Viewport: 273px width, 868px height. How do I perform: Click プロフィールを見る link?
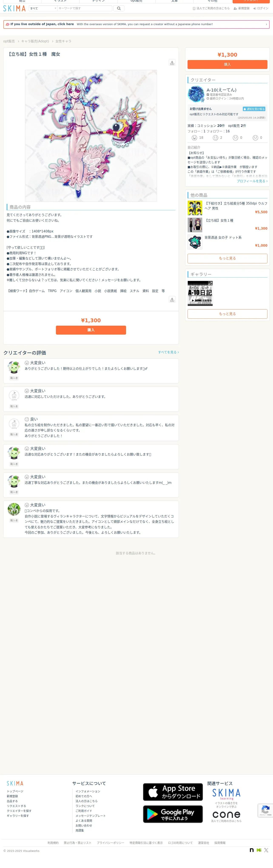tap(252, 181)
